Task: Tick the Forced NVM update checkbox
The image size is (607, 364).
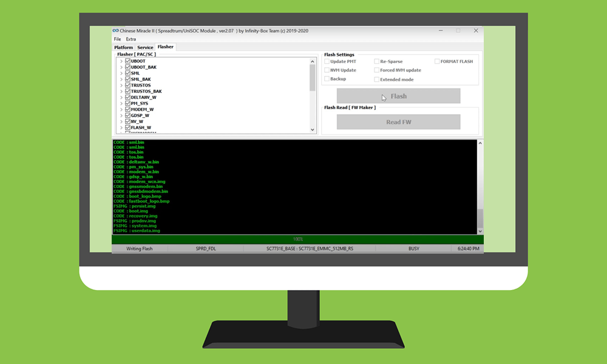Action: [x=377, y=70]
